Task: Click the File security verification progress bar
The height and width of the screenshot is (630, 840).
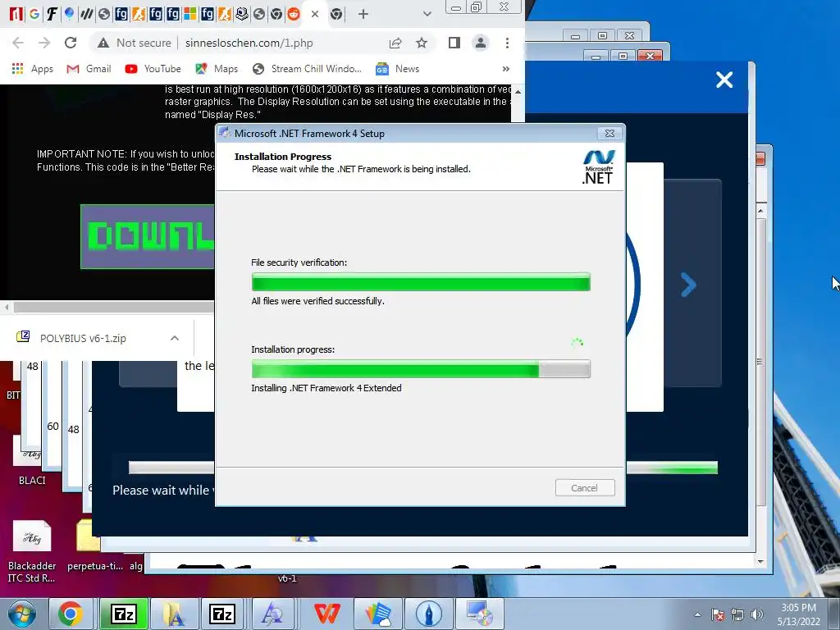Action: click(x=421, y=282)
